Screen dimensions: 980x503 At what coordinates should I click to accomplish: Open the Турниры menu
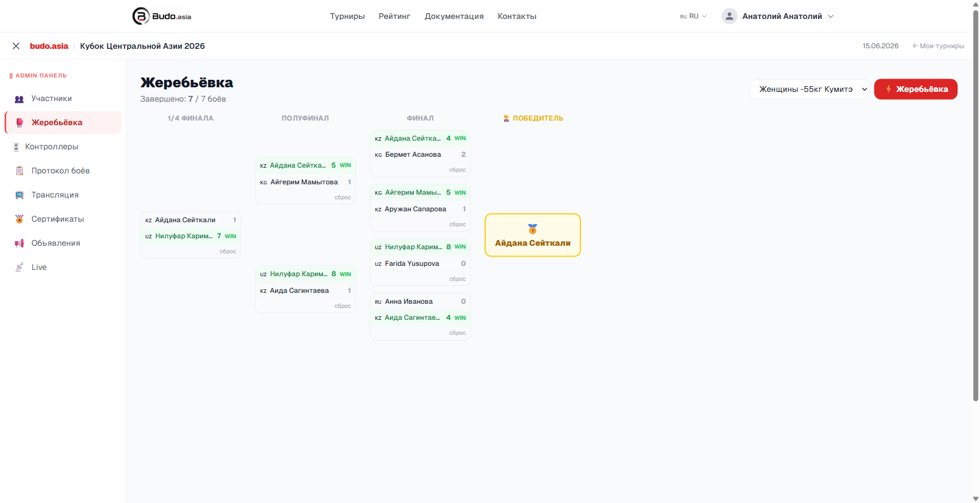pyautogui.click(x=347, y=16)
